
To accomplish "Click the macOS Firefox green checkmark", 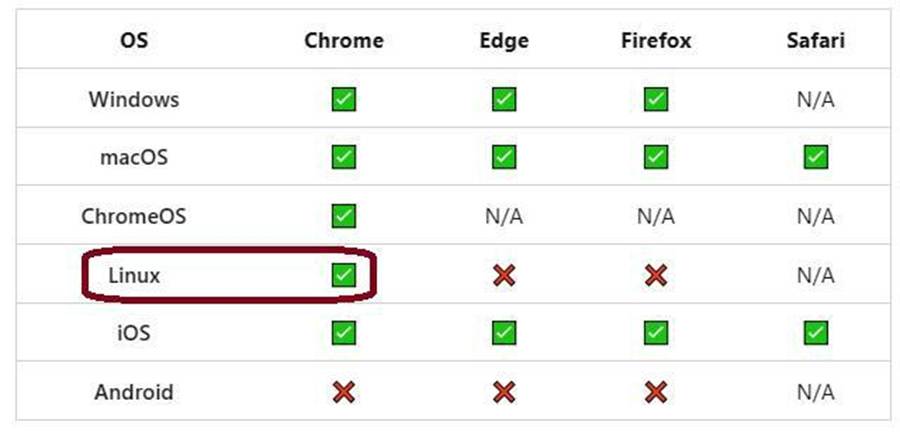I will pyautogui.click(x=655, y=157).
